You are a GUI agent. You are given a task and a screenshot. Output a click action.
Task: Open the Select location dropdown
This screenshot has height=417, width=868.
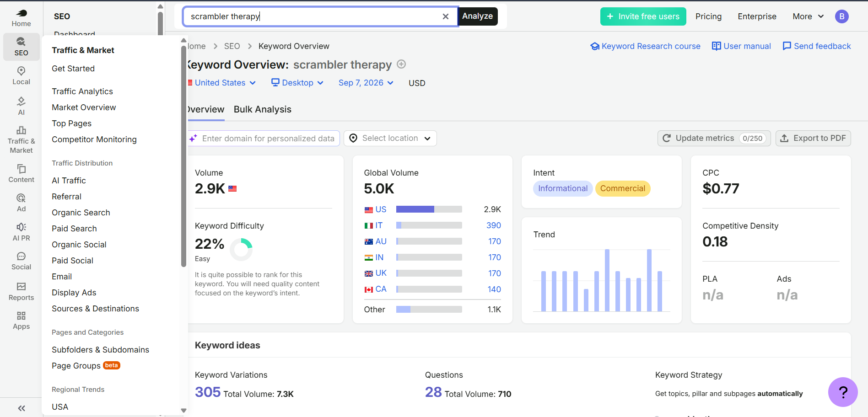click(x=390, y=138)
